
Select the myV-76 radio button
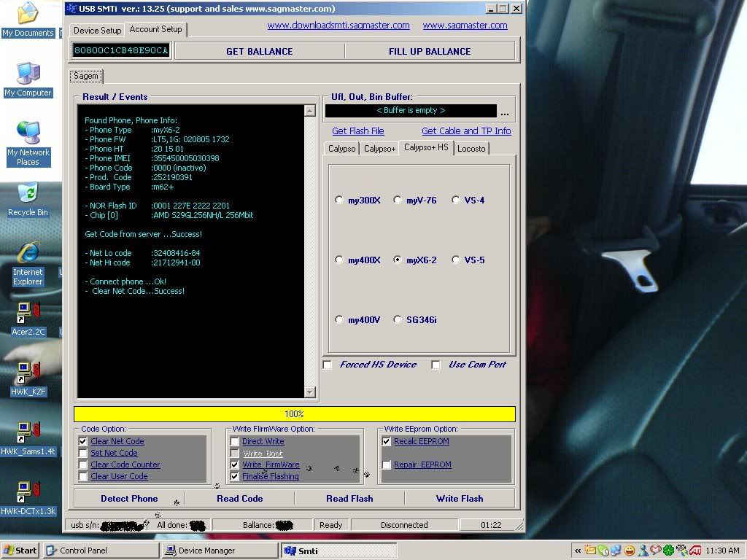pos(398,200)
